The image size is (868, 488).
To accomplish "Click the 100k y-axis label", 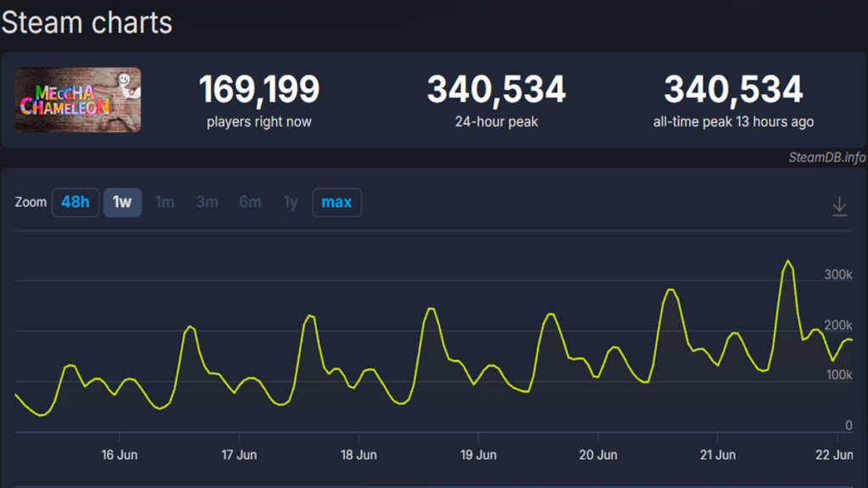I will [x=839, y=375].
